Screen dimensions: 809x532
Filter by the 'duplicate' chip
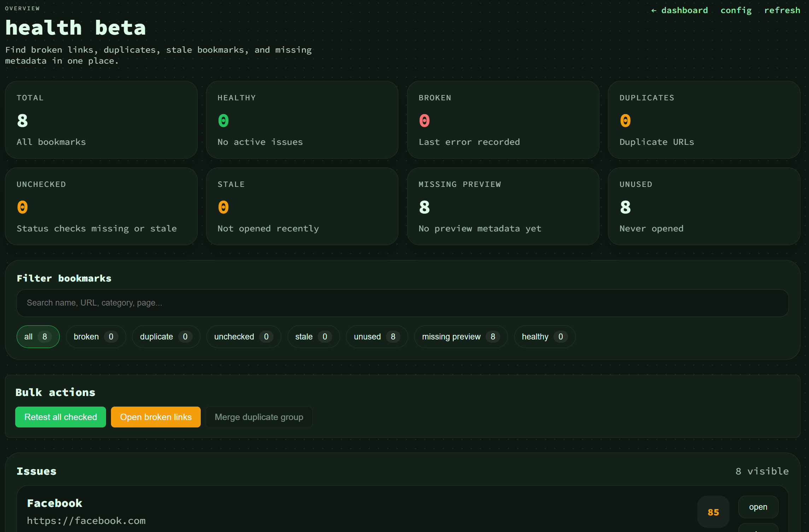166,337
